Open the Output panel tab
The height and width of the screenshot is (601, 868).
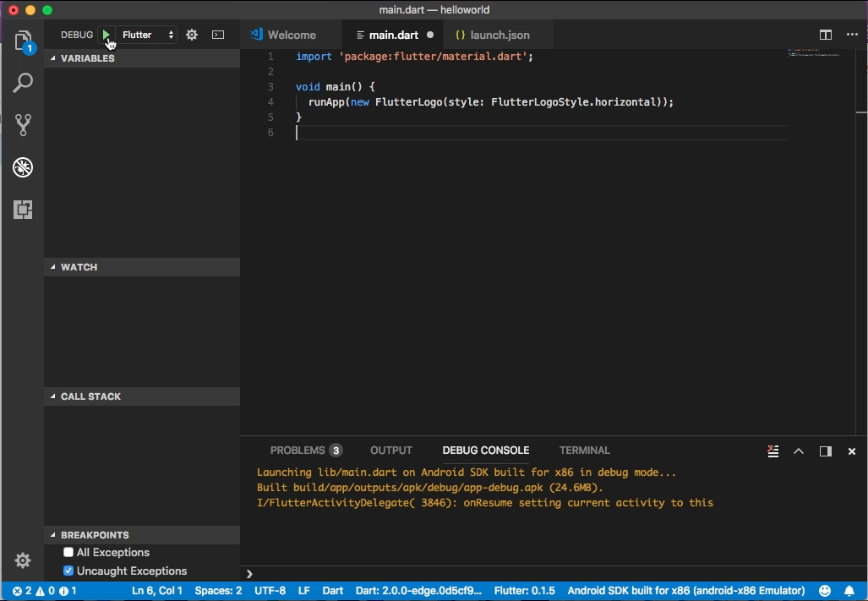tap(391, 451)
